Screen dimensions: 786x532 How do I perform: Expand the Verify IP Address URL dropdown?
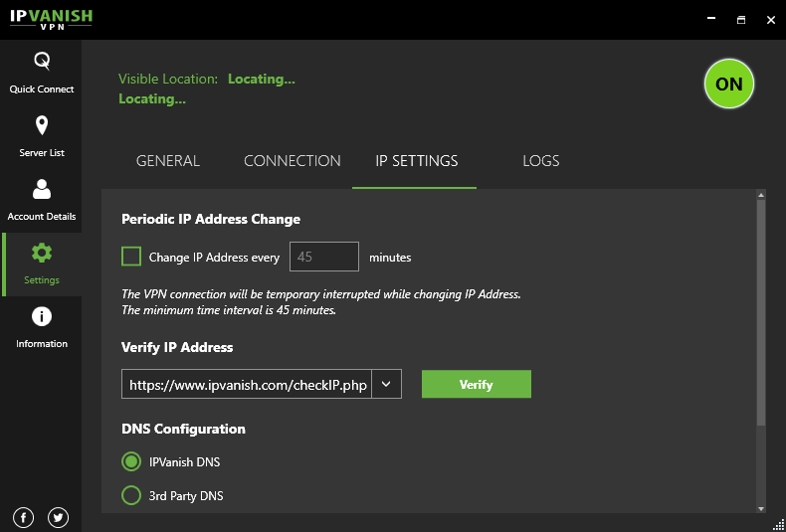click(x=386, y=384)
